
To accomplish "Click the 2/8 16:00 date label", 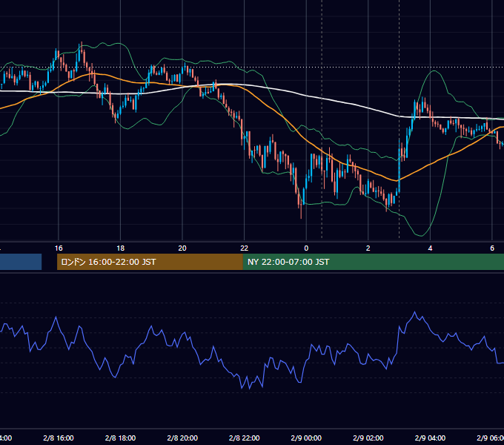I will 59,438.
